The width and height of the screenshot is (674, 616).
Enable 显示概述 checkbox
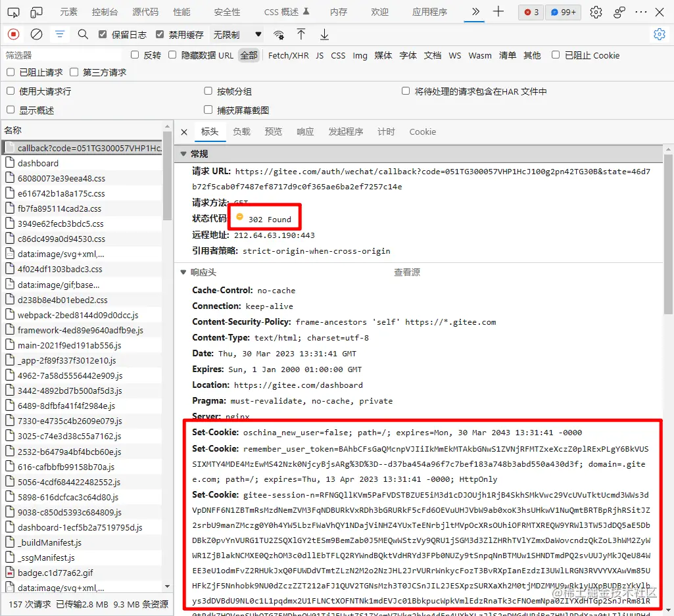[11, 110]
